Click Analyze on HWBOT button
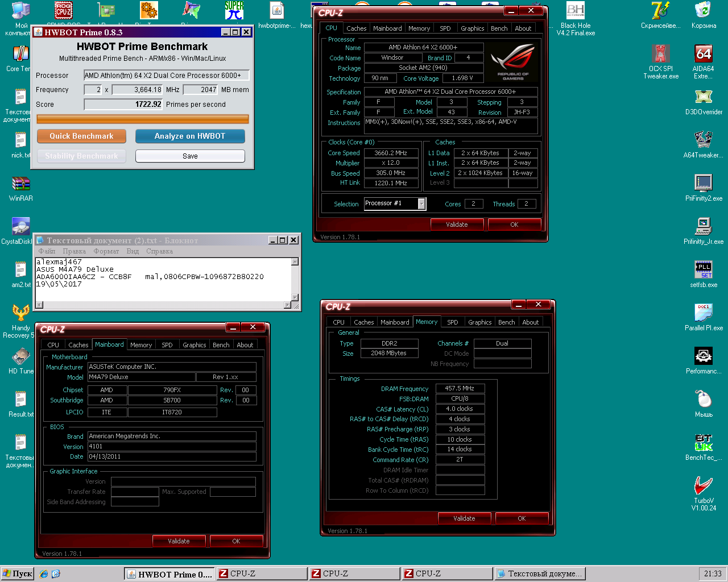Screen dimensions: 728x582 [x=190, y=136]
